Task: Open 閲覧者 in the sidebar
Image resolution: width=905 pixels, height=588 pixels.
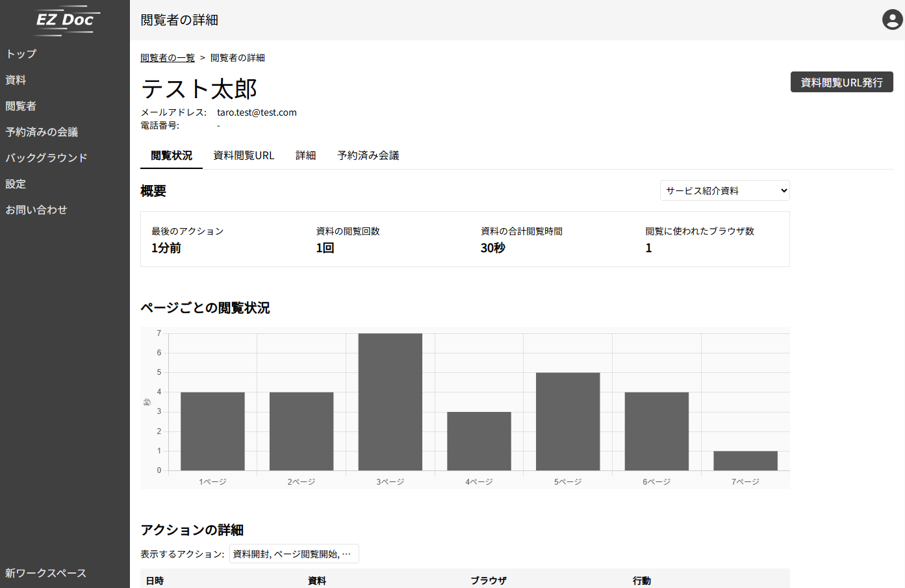Action: pos(21,106)
